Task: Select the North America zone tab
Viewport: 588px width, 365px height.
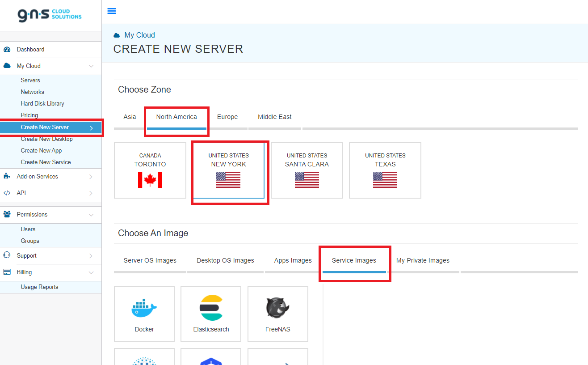Action: (x=176, y=117)
